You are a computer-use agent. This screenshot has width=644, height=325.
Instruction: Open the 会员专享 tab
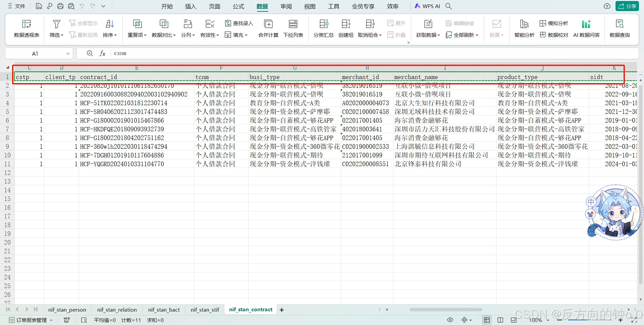click(363, 6)
